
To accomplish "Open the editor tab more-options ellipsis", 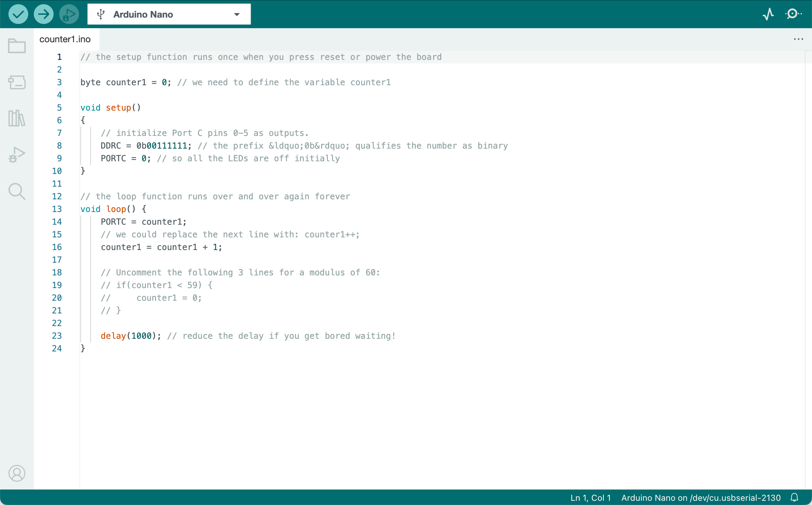I will 798,39.
